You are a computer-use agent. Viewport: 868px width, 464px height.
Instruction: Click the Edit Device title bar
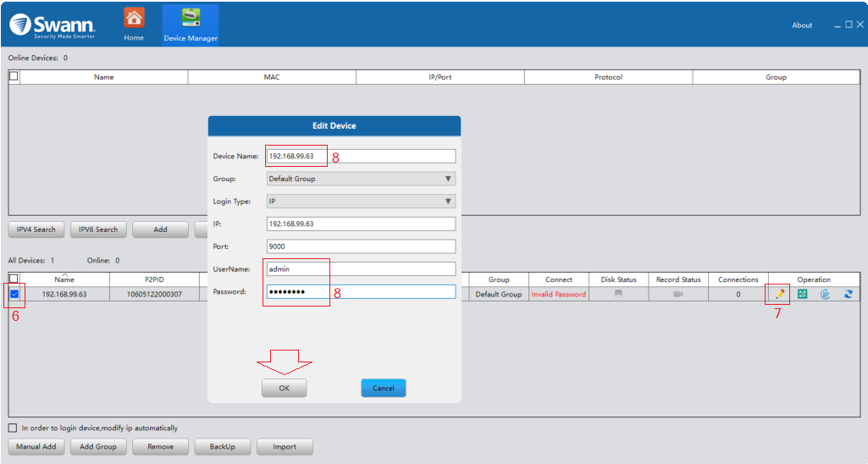334,125
